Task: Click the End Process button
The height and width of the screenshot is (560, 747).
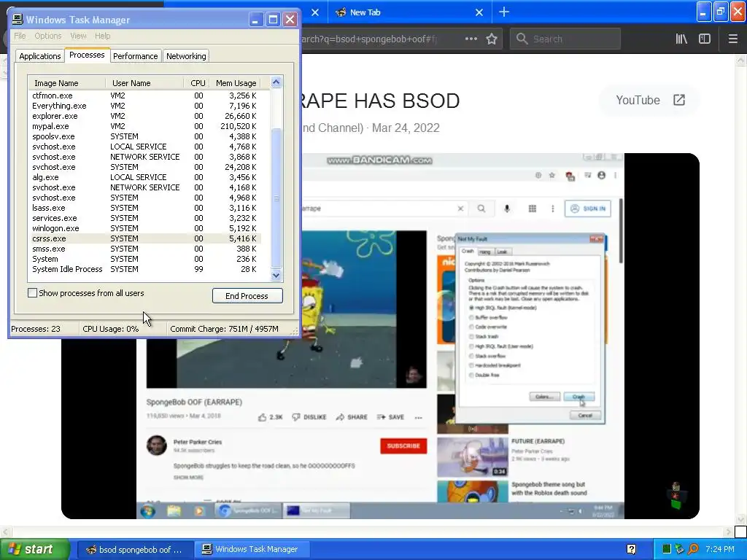Action: (247, 296)
